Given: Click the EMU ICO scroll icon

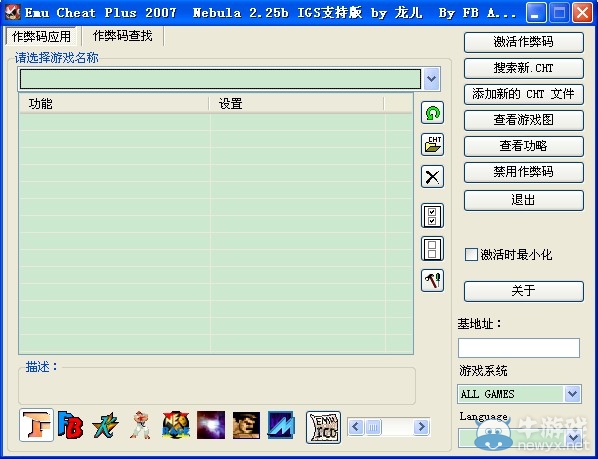Looking at the screenshot, I should [x=323, y=427].
